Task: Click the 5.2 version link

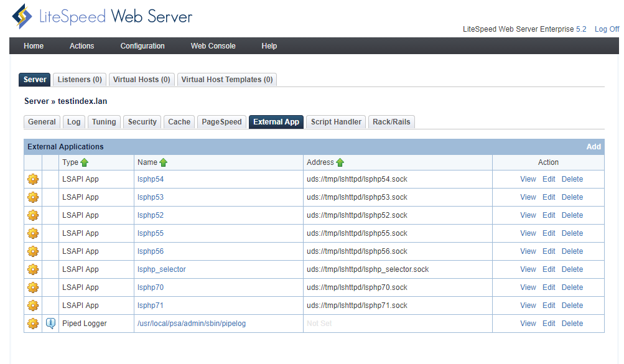Action: click(581, 29)
